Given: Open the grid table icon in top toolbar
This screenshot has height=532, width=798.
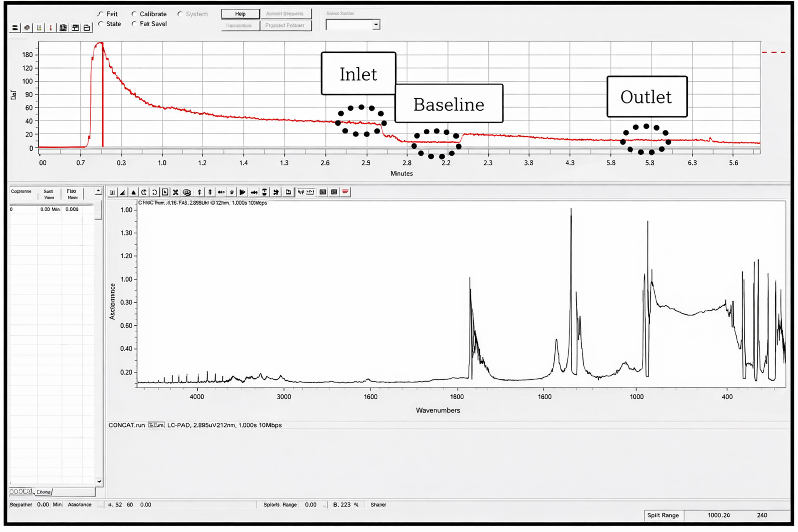Looking at the screenshot, I should coord(63,28).
